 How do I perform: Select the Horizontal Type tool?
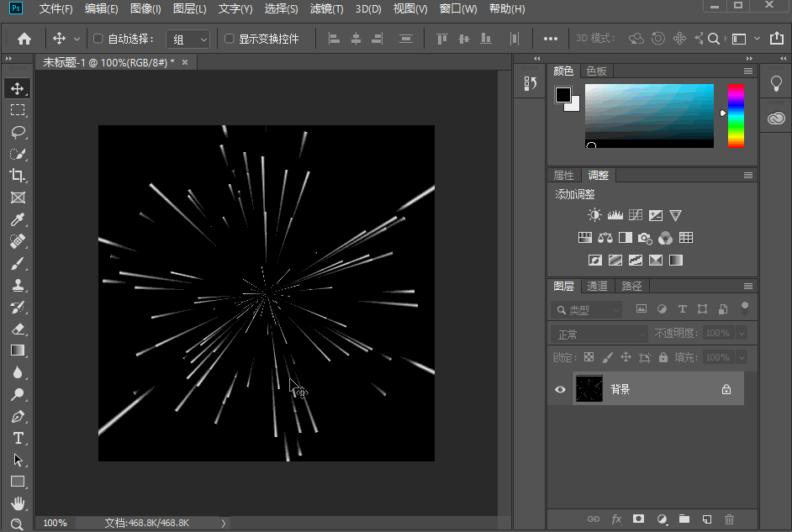(18, 438)
